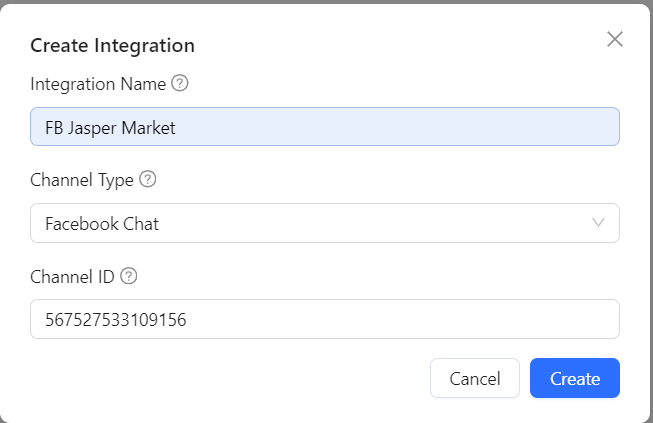Click the Integration Name label
Image resolution: width=653 pixels, height=423 pixels.
pos(98,84)
